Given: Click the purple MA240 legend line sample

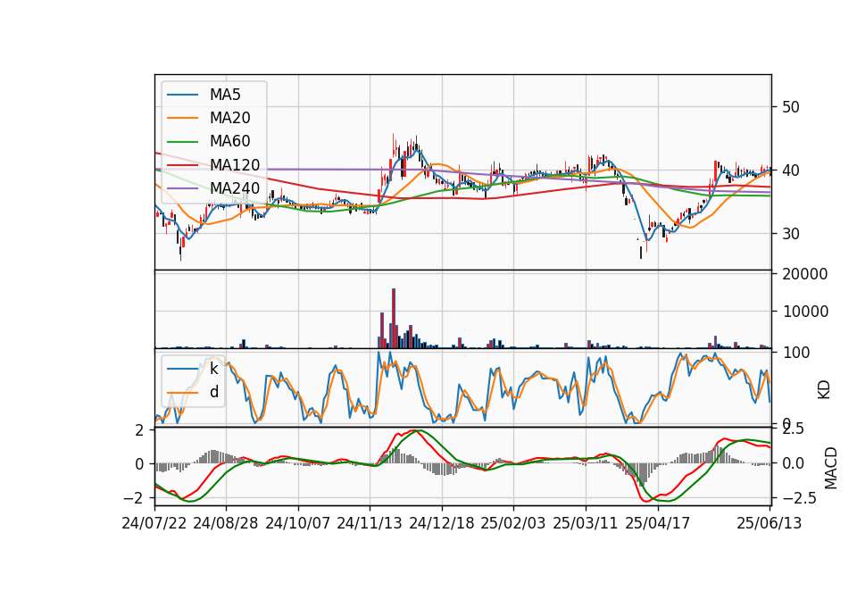Looking at the screenshot, I should (x=182, y=188).
